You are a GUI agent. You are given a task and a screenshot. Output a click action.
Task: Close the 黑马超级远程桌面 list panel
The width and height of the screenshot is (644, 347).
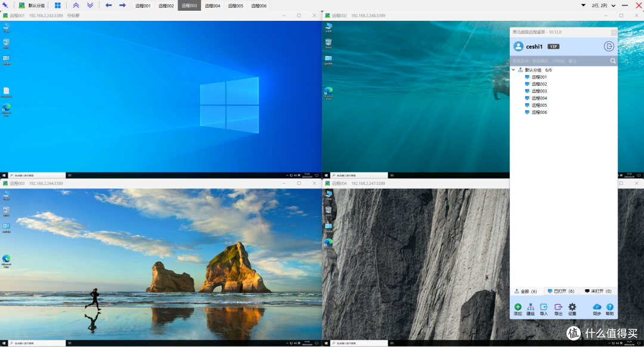click(614, 32)
